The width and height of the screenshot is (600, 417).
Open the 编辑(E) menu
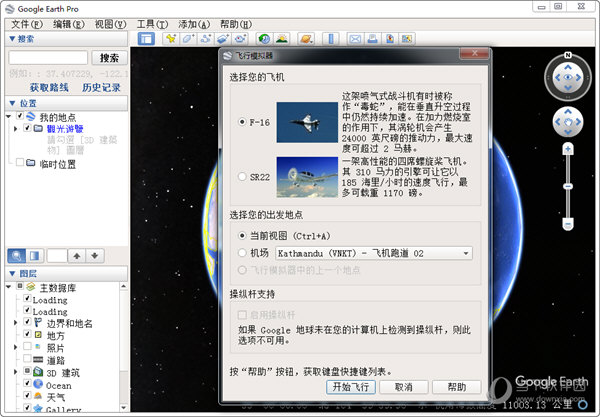[x=68, y=24]
